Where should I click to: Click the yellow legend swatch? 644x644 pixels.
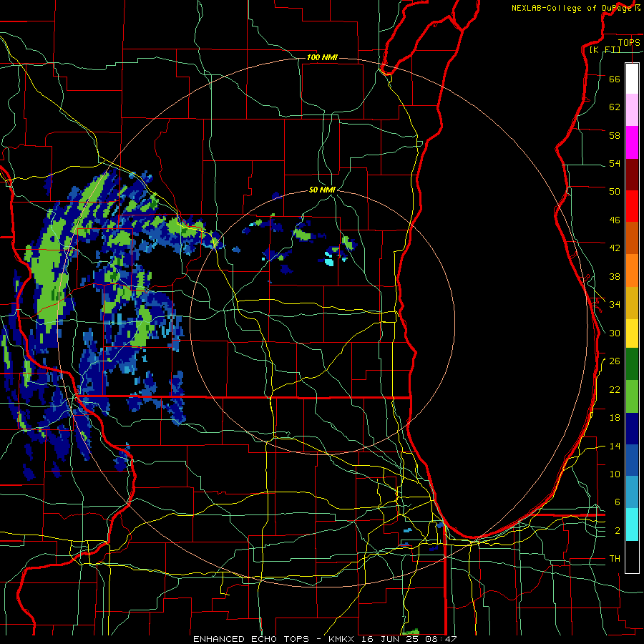pos(632,333)
